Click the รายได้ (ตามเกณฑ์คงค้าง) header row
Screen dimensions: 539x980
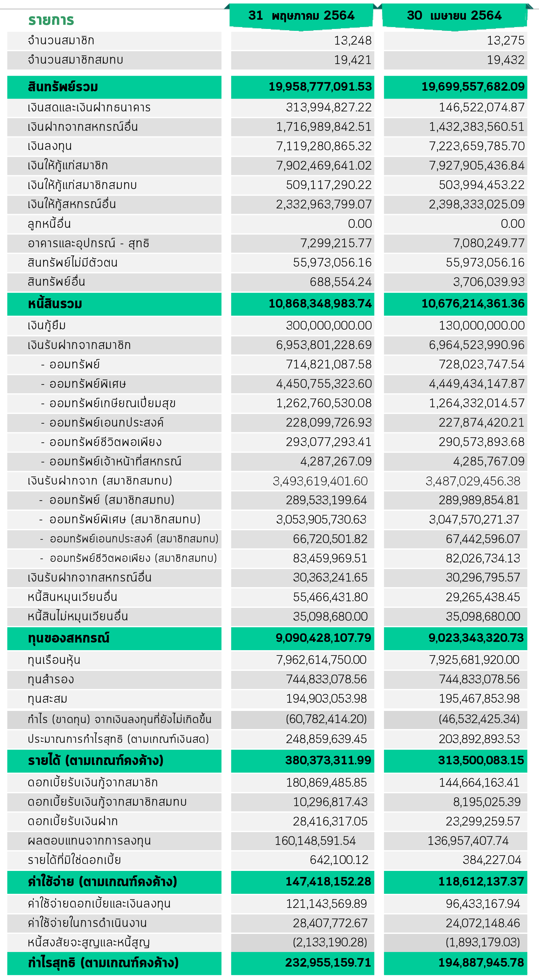(114, 761)
